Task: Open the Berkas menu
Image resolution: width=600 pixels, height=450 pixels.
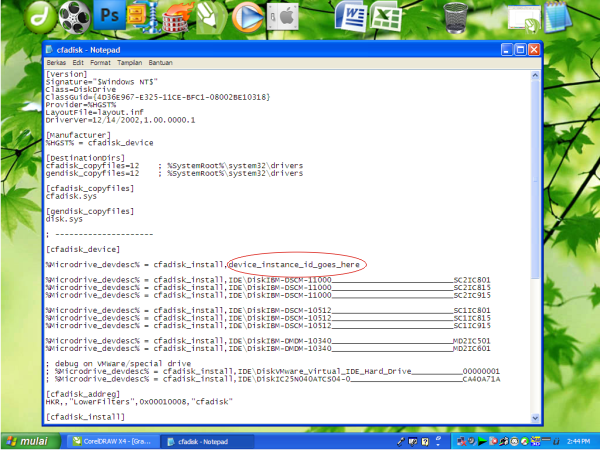Action: (x=57, y=62)
